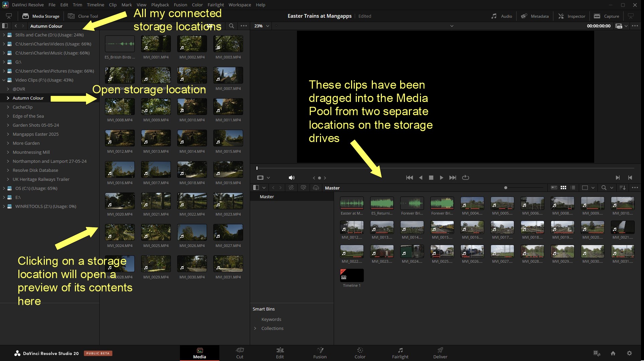Open the Project Manager home icon
The height and width of the screenshot is (361, 644).
[613, 353]
